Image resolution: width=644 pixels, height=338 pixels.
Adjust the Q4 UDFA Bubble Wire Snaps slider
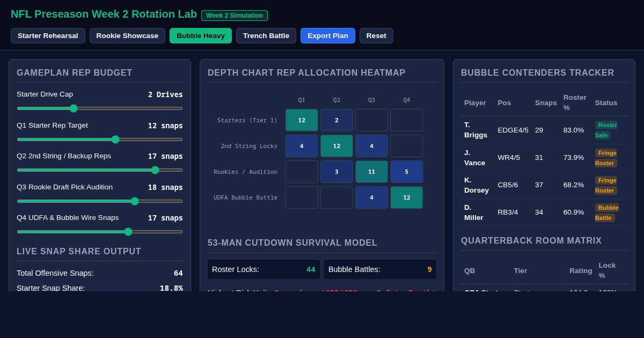click(x=100, y=232)
